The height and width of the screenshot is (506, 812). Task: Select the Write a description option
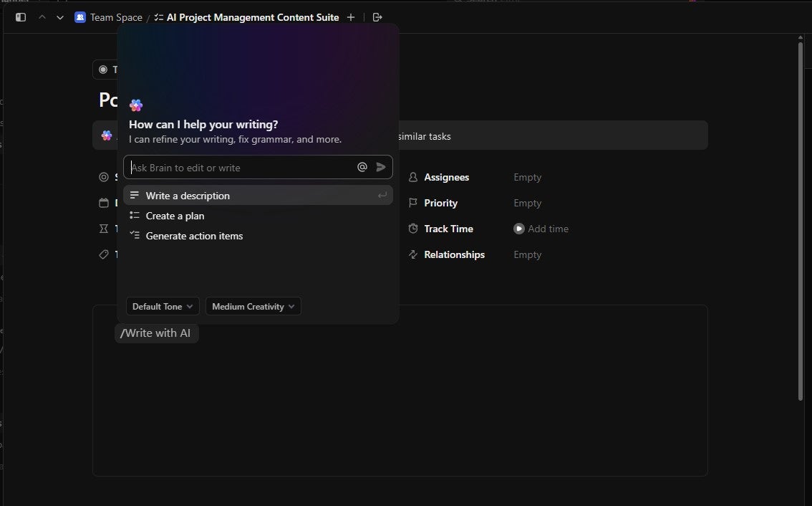(188, 196)
